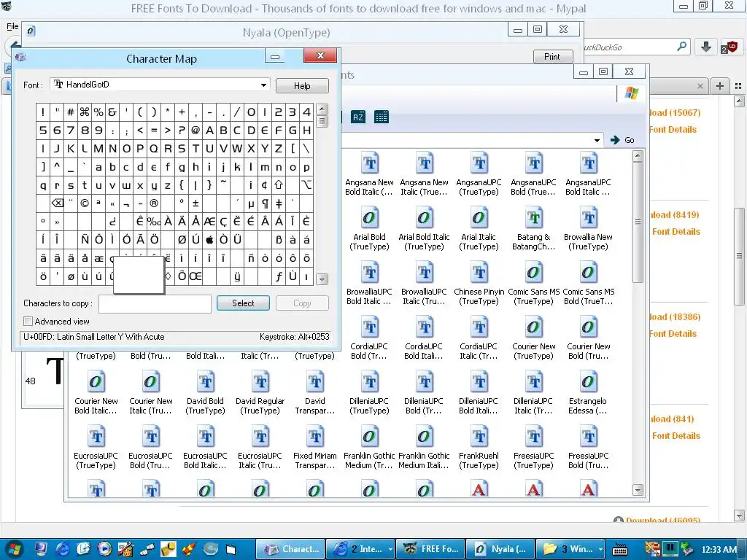The image size is (747, 560).
Task: Open the on-screen keyboard tray icon
Action: (620, 549)
